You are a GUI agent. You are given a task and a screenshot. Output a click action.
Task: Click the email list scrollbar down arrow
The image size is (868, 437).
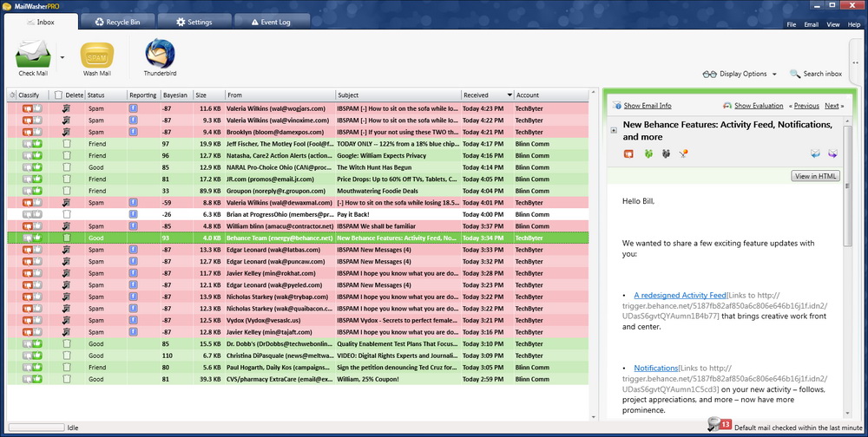594,417
